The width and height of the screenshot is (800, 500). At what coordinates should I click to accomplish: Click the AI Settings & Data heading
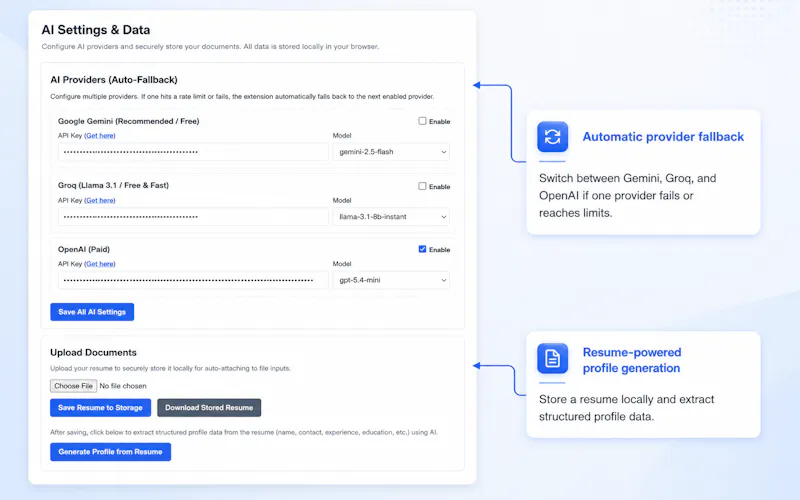point(96,30)
